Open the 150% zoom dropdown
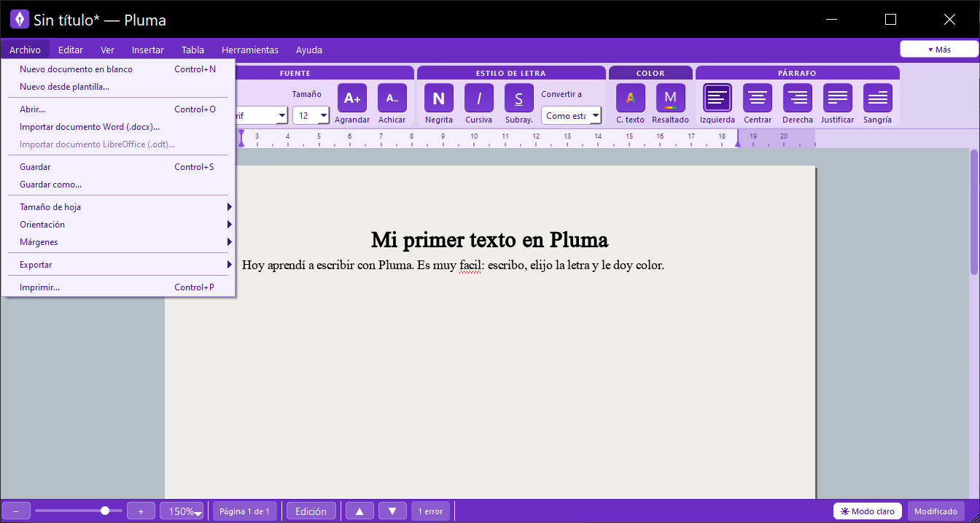 coord(182,511)
